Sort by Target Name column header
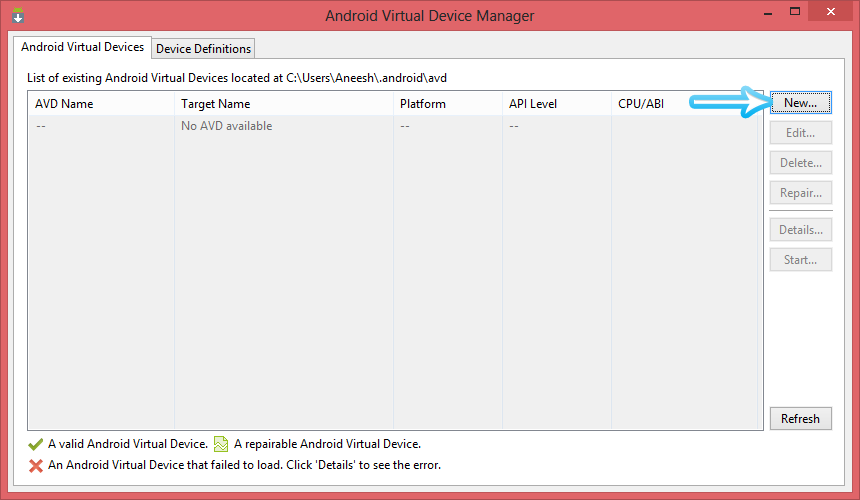Viewport: 860px width, 500px height. pyautogui.click(x=284, y=104)
